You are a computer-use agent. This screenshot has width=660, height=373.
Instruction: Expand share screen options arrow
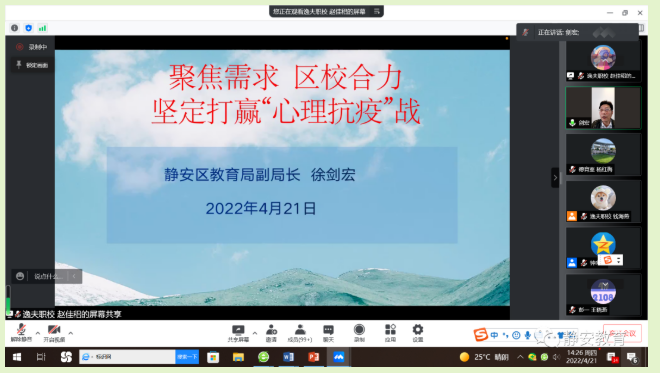pos(255,333)
